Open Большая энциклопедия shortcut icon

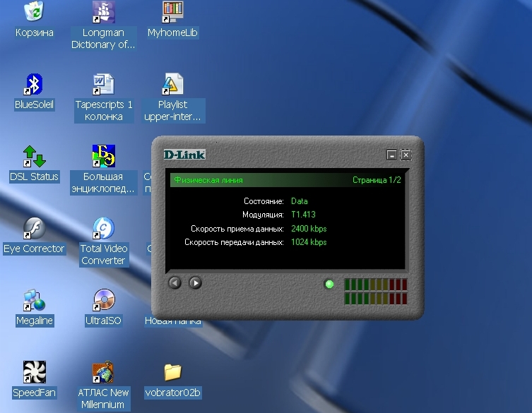coord(103,156)
